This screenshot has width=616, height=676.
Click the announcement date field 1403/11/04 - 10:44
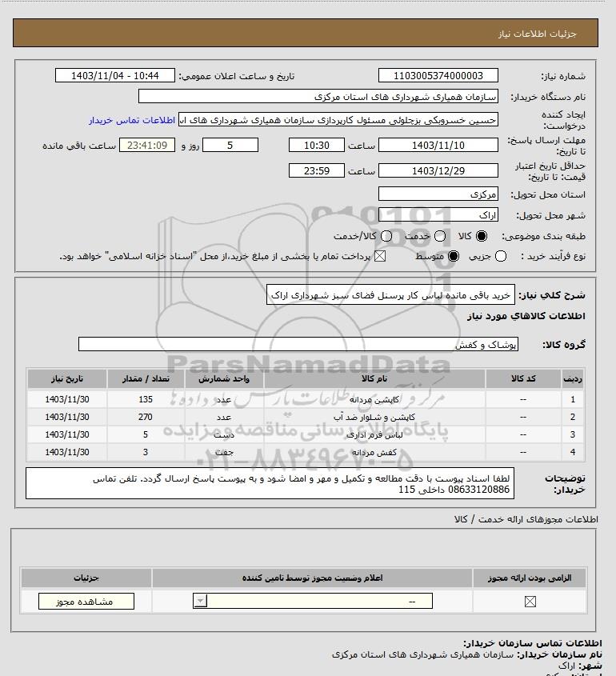(115, 76)
